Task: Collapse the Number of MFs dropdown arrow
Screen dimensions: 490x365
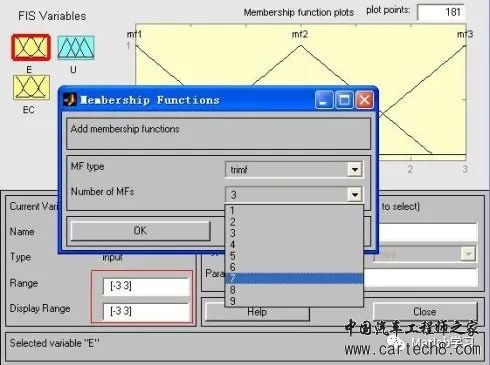Action: point(355,194)
